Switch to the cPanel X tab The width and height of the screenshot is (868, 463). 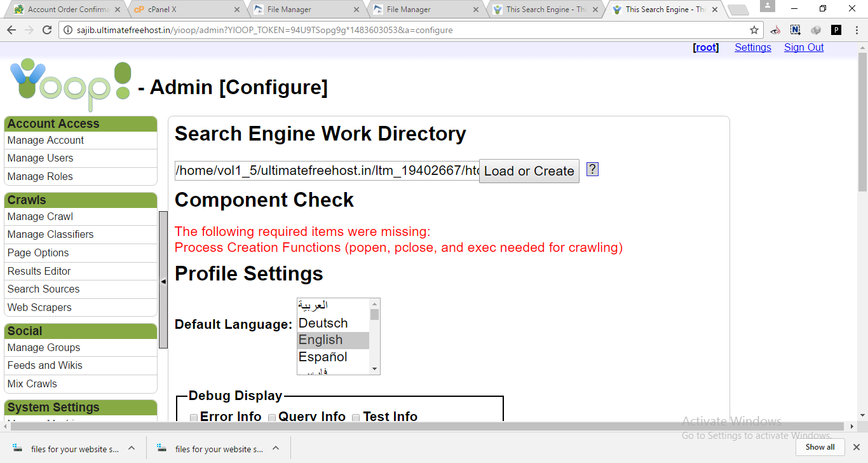[181, 10]
